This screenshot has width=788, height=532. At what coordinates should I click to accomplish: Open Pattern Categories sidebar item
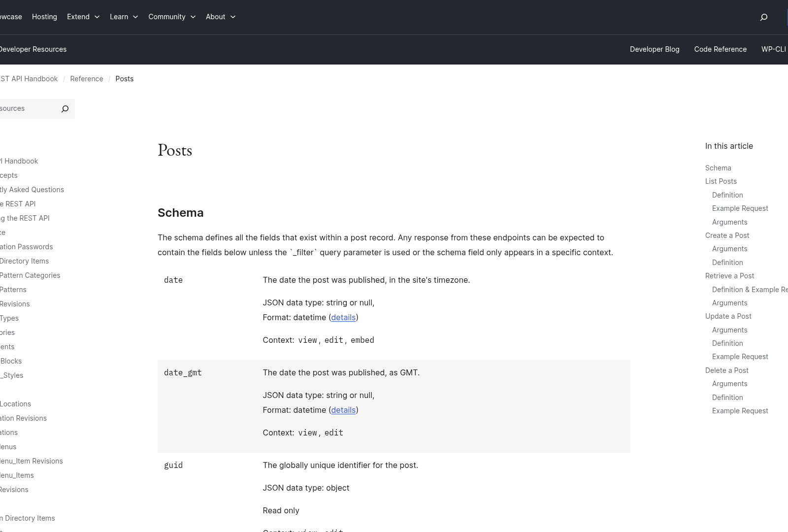click(x=30, y=275)
